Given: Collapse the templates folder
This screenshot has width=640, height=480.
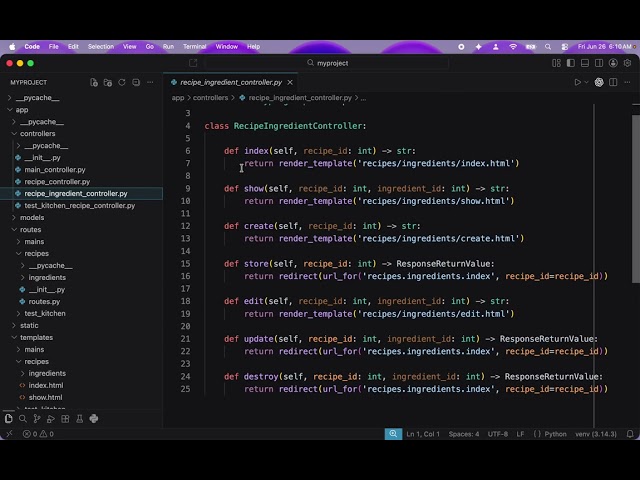Looking at the screenshot, I should [x=36, y=338].
